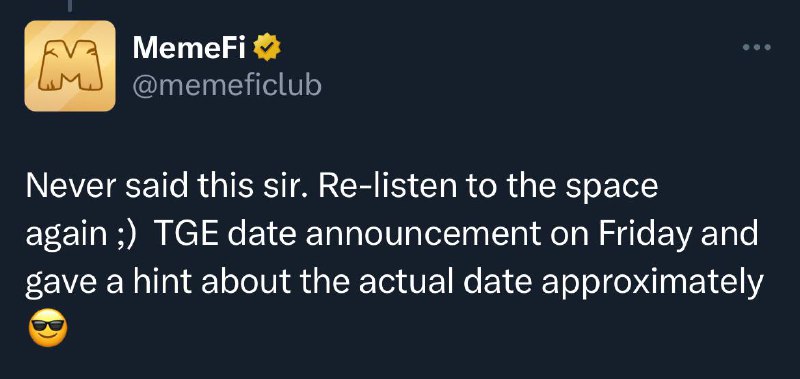Click the word "announcement" in the tweet
The height and width of the screenshot is (379, 800).
(423, 236)
